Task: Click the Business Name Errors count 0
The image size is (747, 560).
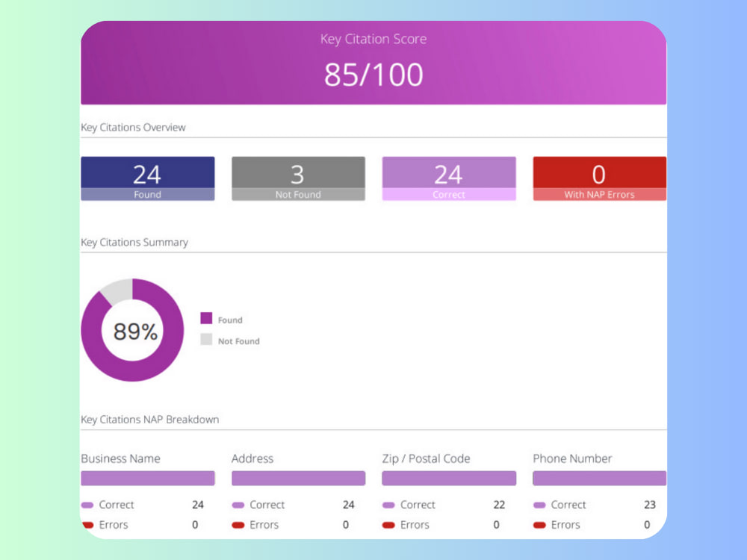Action: pos(195,525)
